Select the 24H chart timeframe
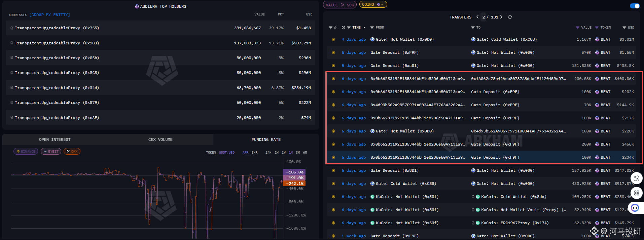644x240 pixels. coord(269,153)
